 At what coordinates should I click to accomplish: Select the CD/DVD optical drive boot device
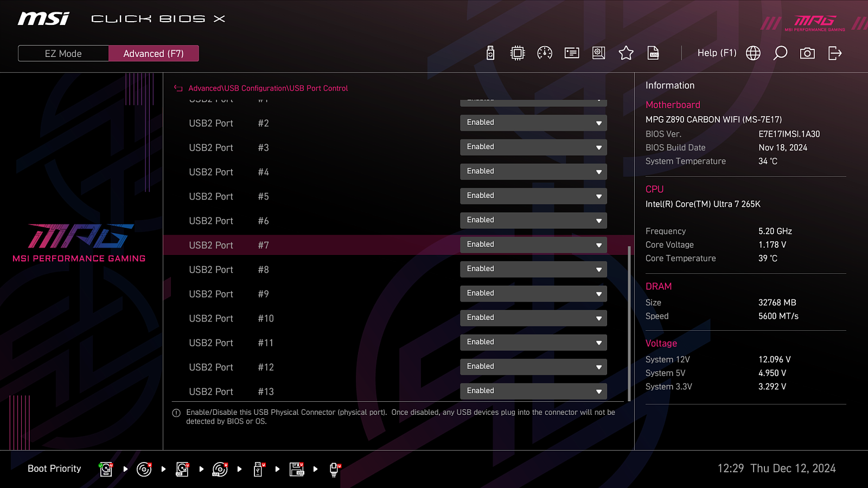coord(144,469)
